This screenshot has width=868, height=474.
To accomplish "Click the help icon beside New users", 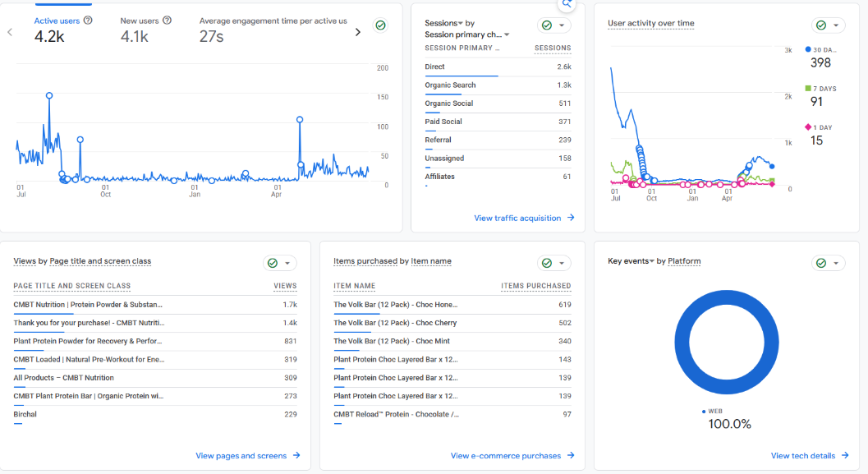I will [168, 21].
